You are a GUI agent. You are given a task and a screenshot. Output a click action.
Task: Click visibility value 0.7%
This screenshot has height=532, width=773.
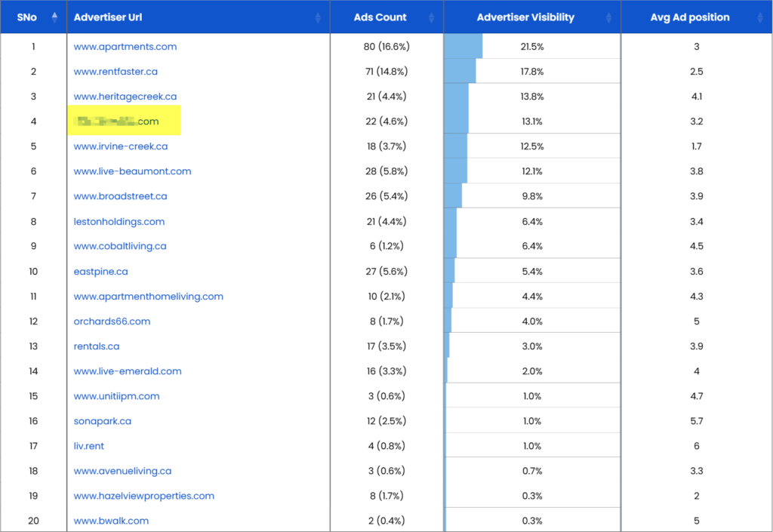pyautogui.click(x=532, y=471)
